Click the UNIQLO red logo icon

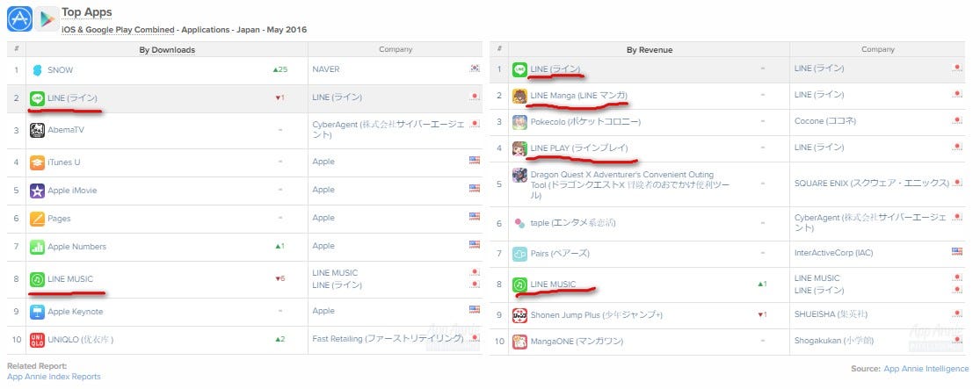38,340
